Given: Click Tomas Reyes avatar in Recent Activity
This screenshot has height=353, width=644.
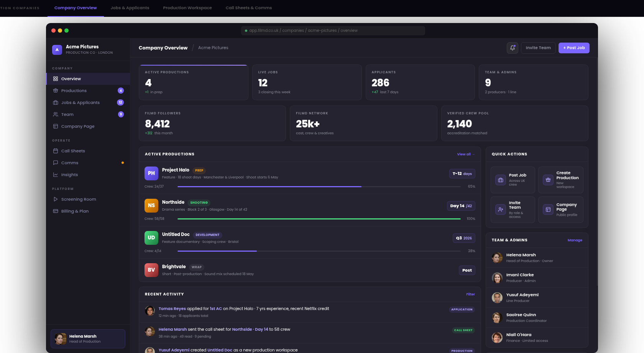Looking at the screenshot, I should [x=150, y=311].
